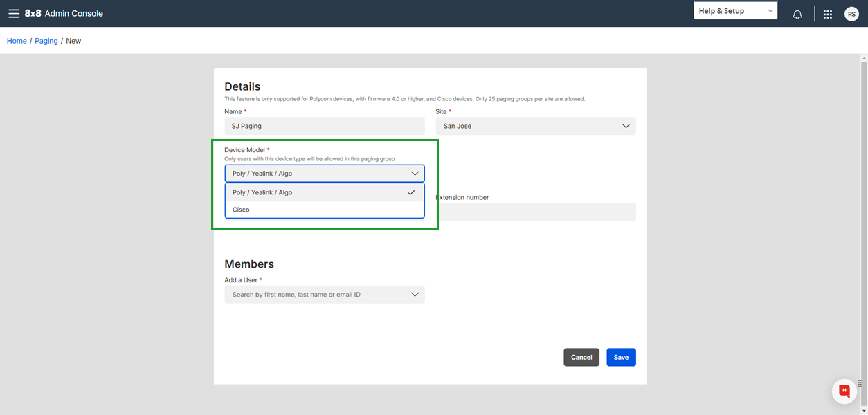Open the hamburger navigation menu

click(14, 13)
